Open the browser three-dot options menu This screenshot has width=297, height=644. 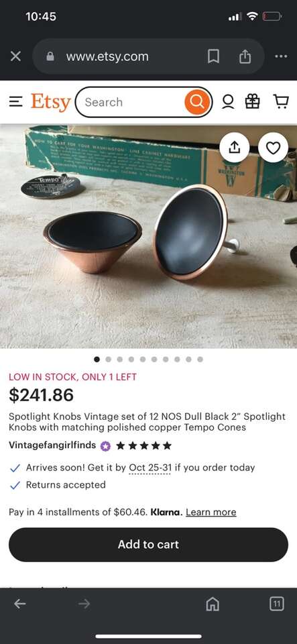point(281,56)
